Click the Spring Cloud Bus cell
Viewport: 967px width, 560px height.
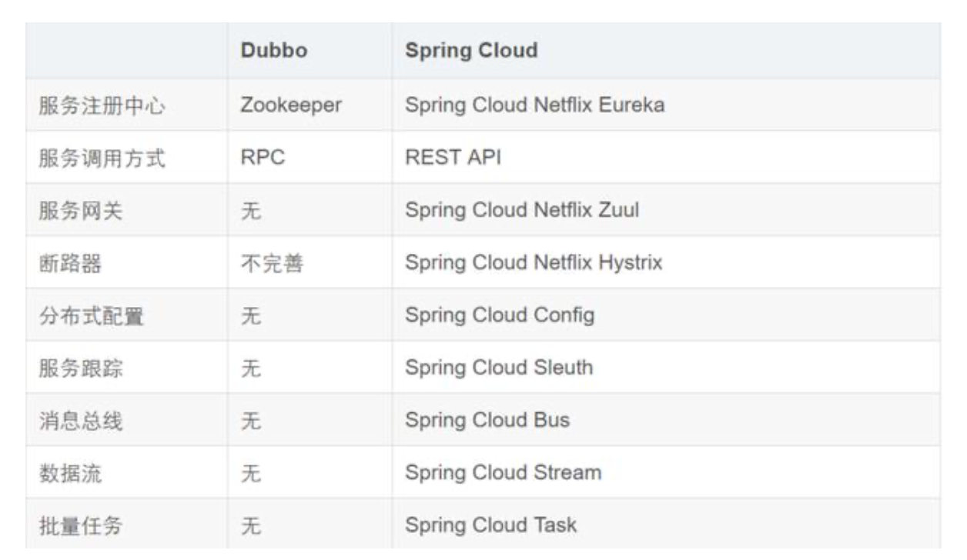(487, 420)
